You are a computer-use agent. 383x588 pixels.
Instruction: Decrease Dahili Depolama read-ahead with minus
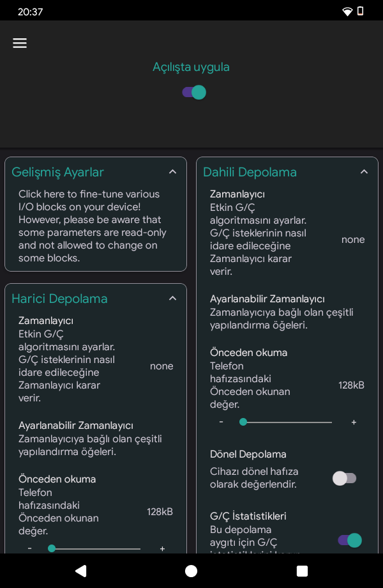click(x=221, y=422)
